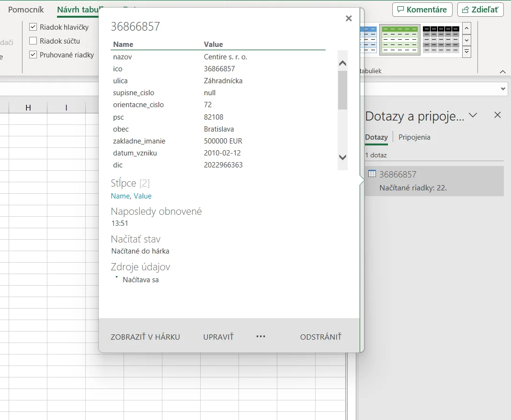
Task: Collapse the ribbon with the chevron
Action: click(502, 72)
